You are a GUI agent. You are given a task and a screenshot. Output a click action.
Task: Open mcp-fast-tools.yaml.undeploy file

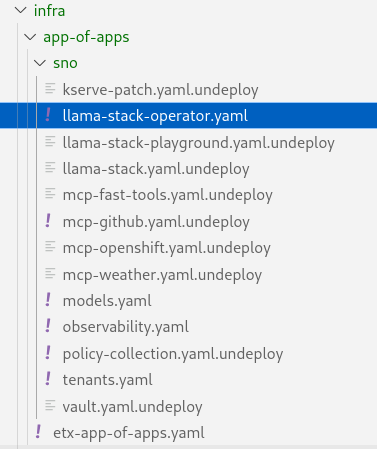click(168, 195)
